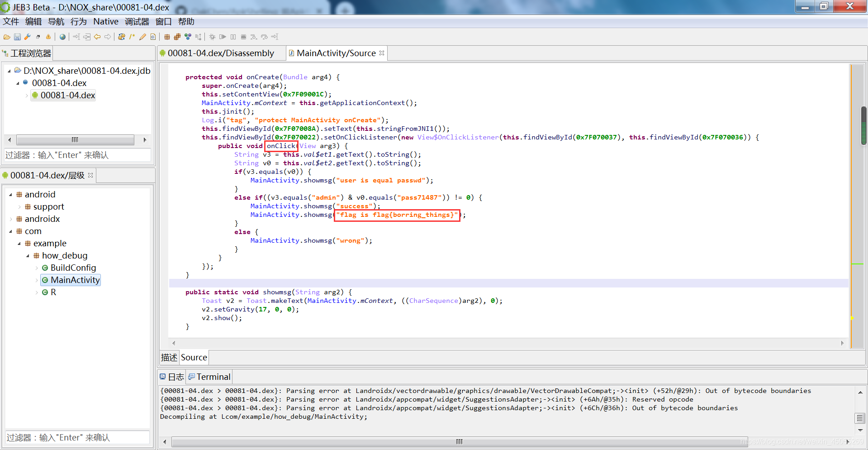The image size is (868, 450).
Task: Navigate forward with the right arrow icon
Action: coord(108,37)
